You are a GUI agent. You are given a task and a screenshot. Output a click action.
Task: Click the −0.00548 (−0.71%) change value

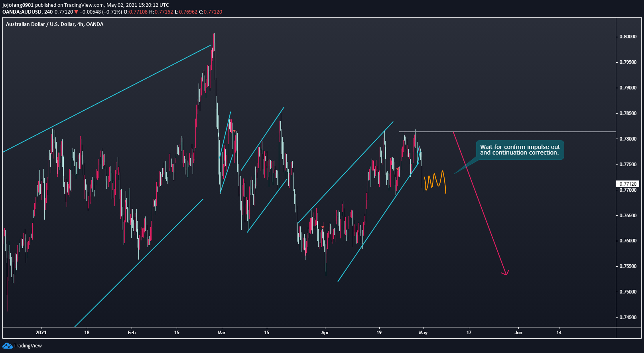tap(101, 12)
